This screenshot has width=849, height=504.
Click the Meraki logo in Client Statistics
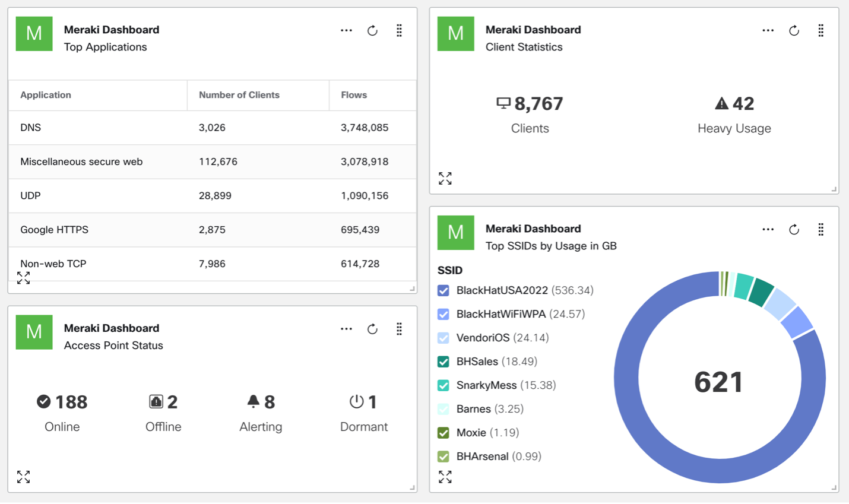[455, 34]
